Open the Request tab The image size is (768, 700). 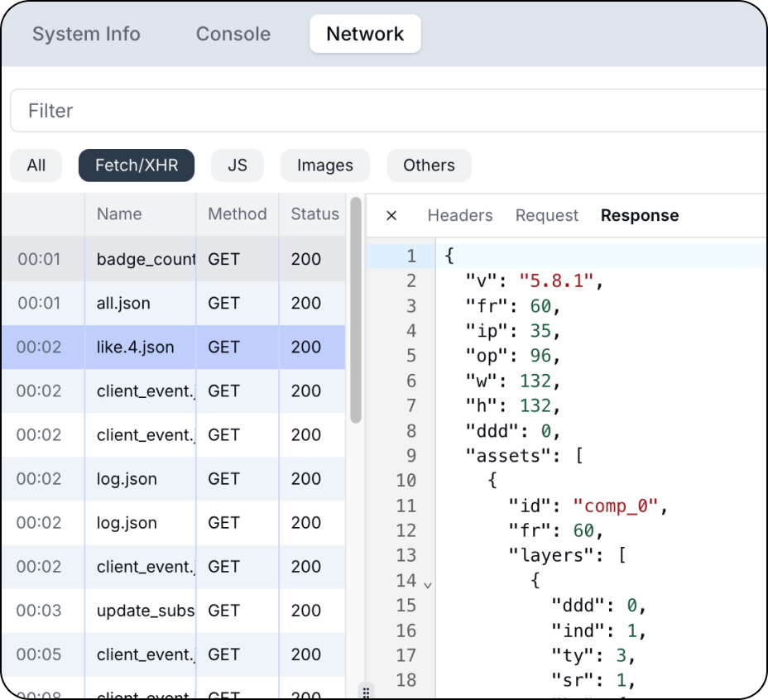pos(546,215)
